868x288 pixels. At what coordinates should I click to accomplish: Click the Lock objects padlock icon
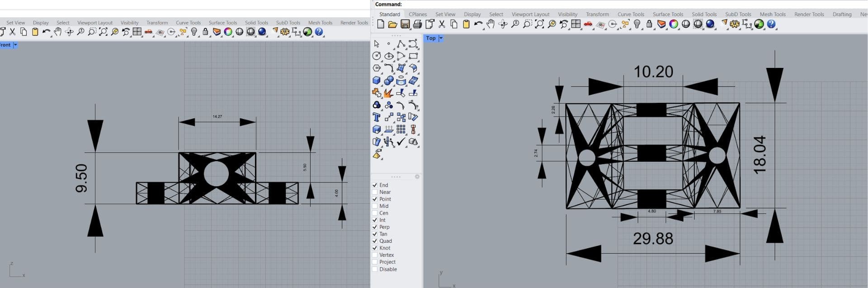tap(649, 24)
